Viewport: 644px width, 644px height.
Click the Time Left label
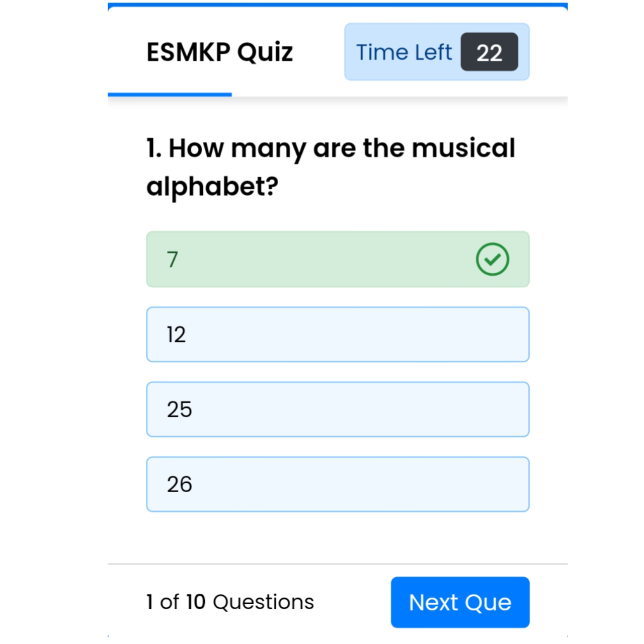pos(404,52)
